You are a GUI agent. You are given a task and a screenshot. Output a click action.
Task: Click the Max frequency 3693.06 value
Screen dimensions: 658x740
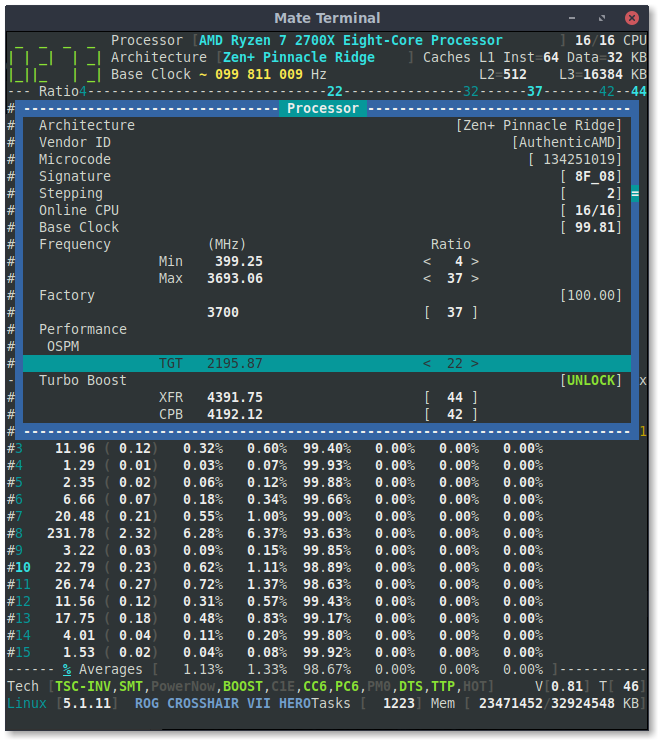point(235,278)
